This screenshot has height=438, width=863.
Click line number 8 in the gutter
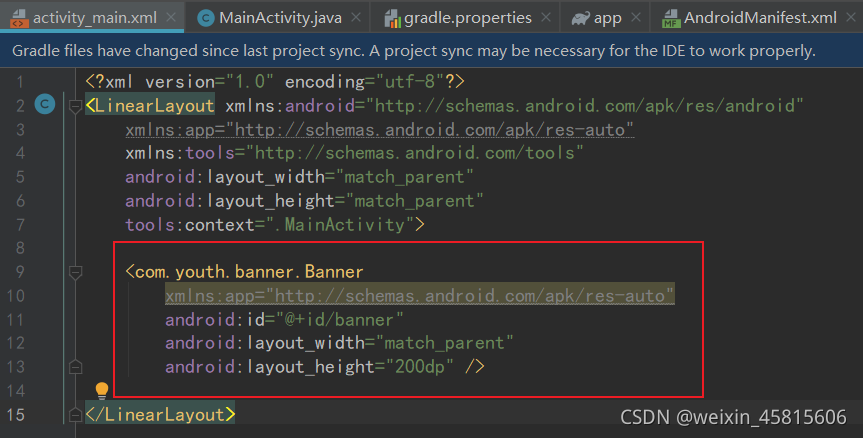(x=20, y=248)
